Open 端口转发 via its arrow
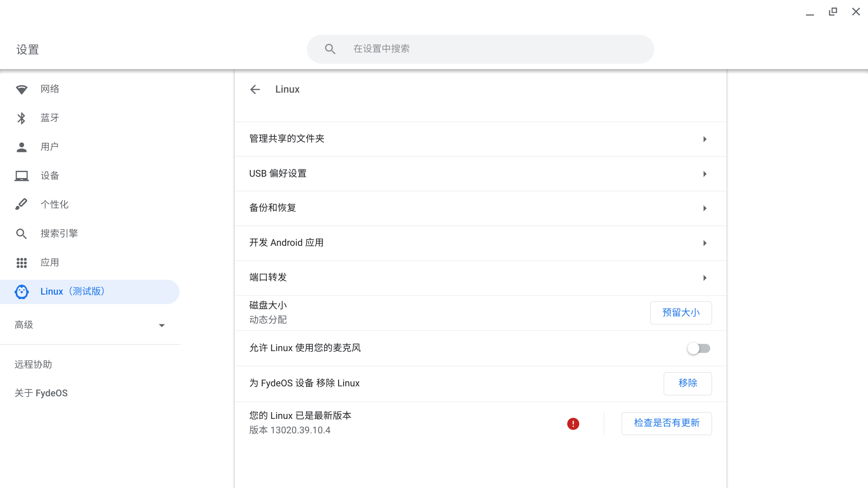 pyautogui.click(x=704, y=278)
